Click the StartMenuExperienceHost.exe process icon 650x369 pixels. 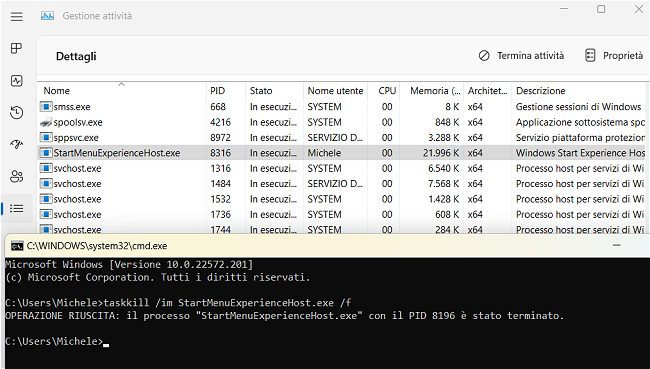click(46, 153)
